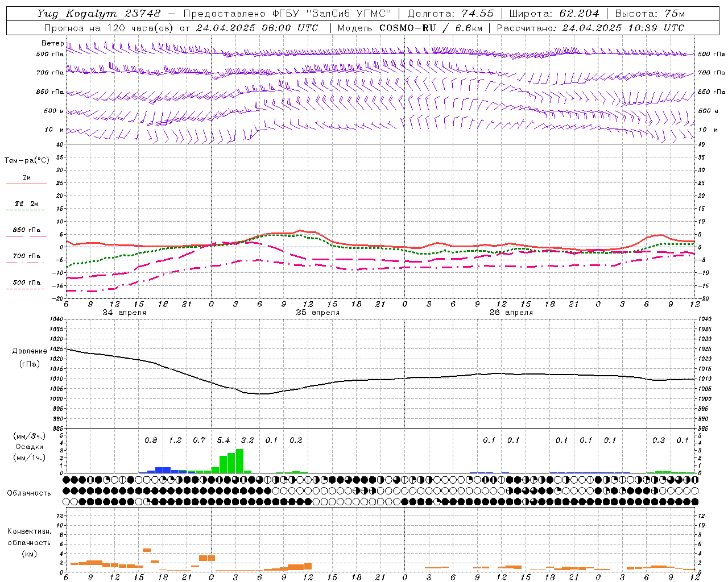The image size is (728, 582).
Task: Select the 'Широта: 62.204' header text
Action: tap(554, 14)
